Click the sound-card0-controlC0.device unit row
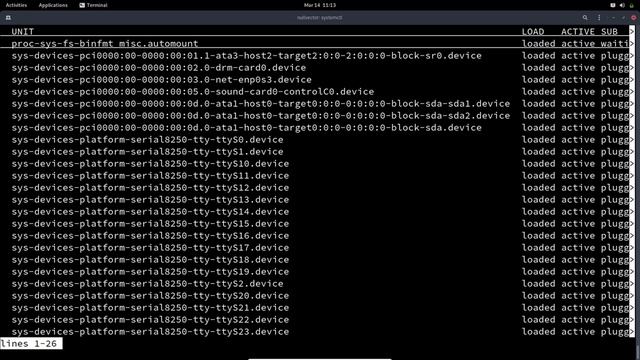Image resolution: width=640 pixels, height=360 pixels. pyautogui.click(x=193, y=92)
